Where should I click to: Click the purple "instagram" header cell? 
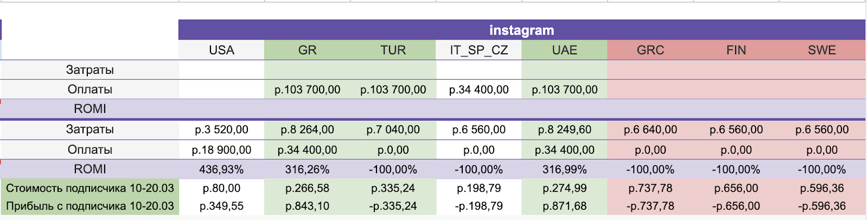(x=521, y=30)
